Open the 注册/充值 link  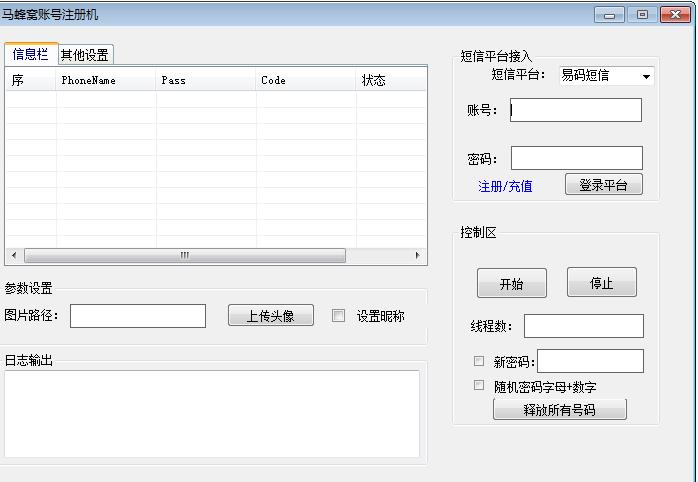505,186
